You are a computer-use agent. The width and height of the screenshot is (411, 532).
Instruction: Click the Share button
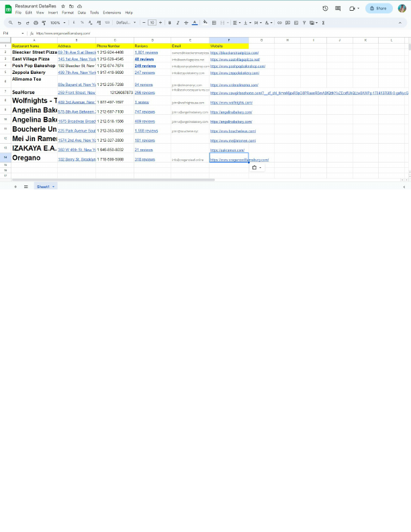click(379, 9)
